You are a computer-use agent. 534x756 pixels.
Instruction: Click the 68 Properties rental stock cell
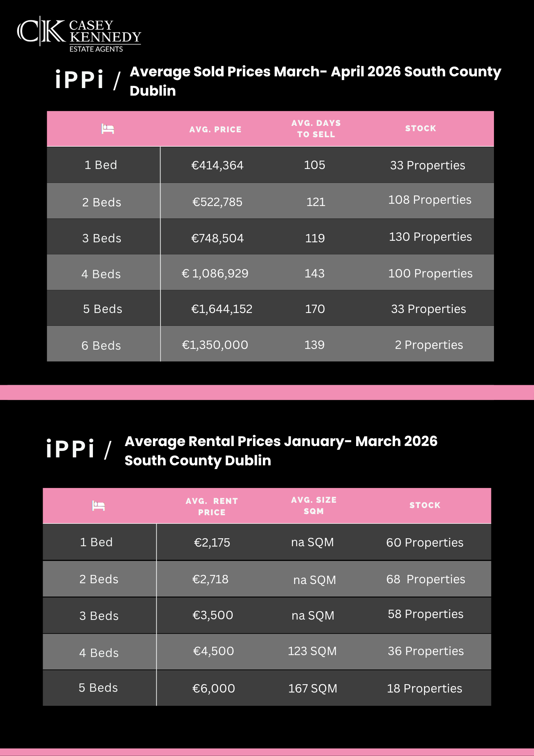[426, 579]
